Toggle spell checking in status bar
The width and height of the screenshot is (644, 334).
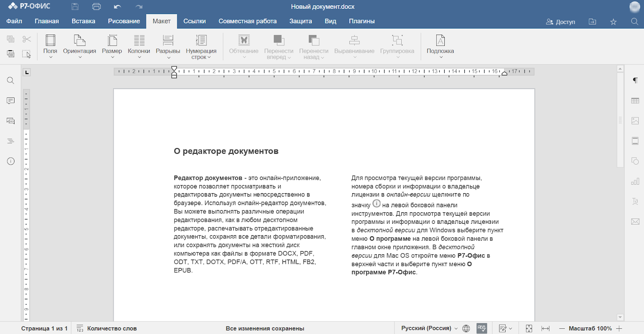click(x=482, y=328)
